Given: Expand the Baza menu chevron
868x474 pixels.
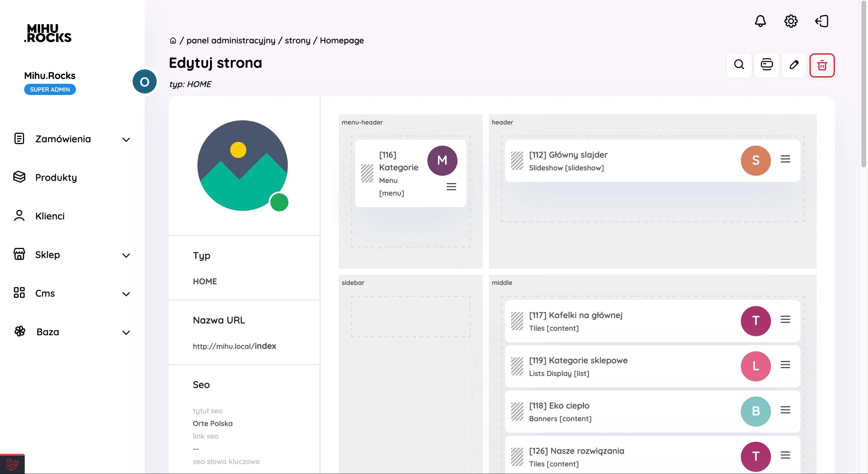Looking at the screenshot, I should point(126,333).
